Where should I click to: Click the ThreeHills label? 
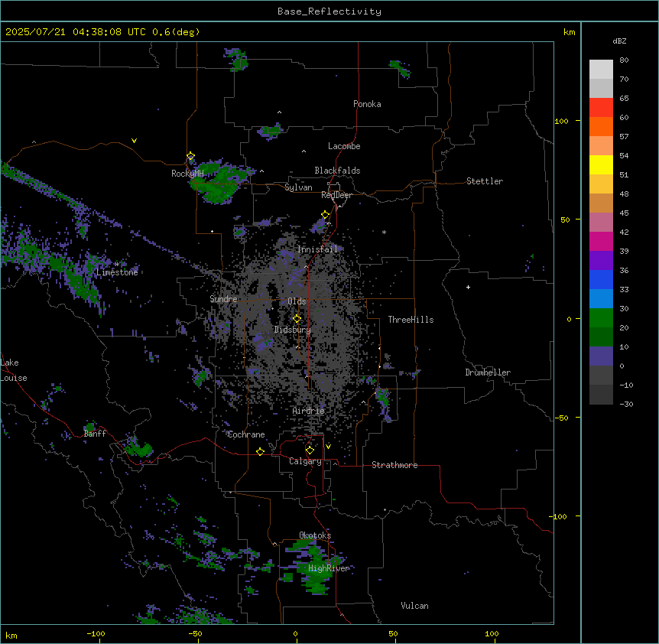(x=411, y=320)
